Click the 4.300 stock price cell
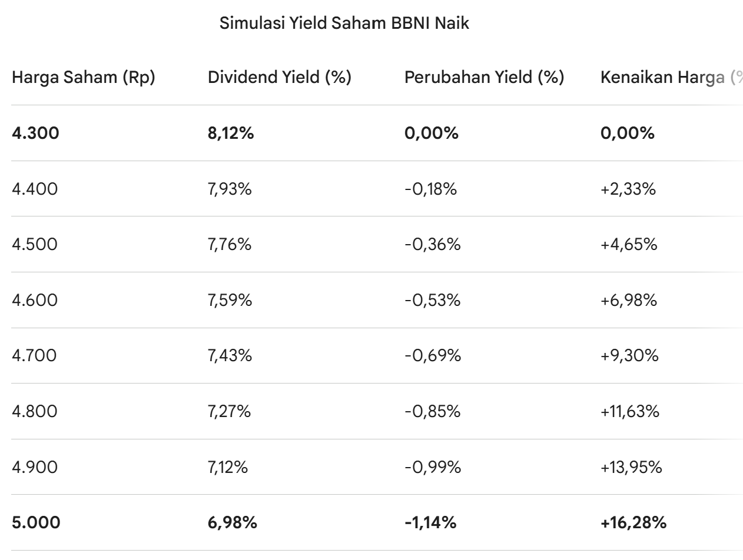Screen dimensions: 743x560 tap(35, 134)
